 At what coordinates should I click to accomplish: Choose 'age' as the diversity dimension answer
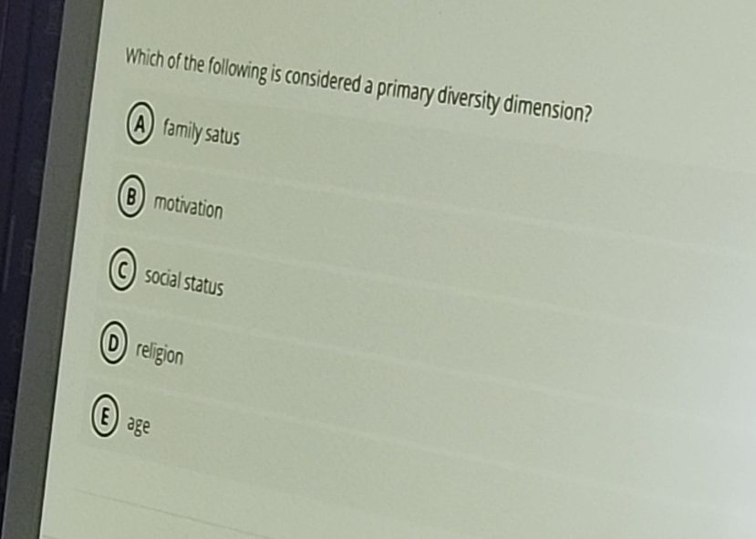tap(137, 424)
